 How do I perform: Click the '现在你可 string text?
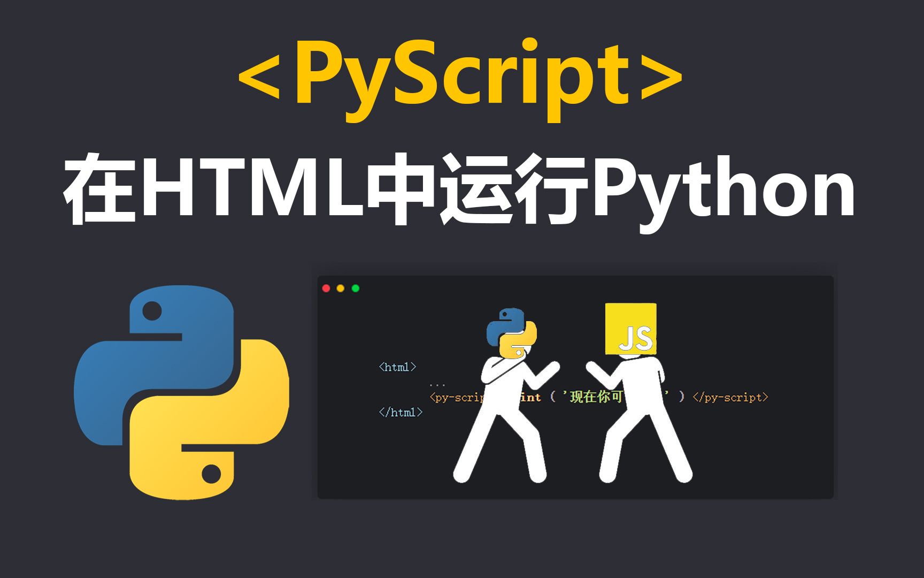pyautogui.click(x=592, y=397)
